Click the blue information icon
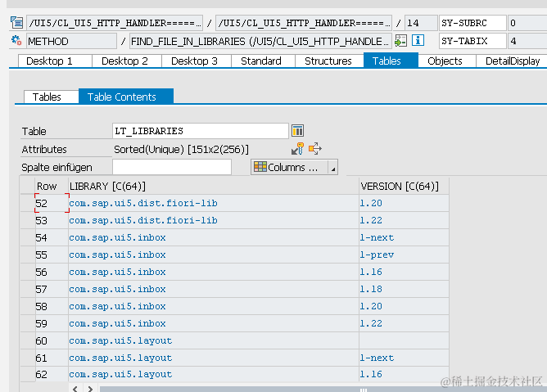Image resolution: width=547 pixels, height=392 pixels. tap(418, 40)
